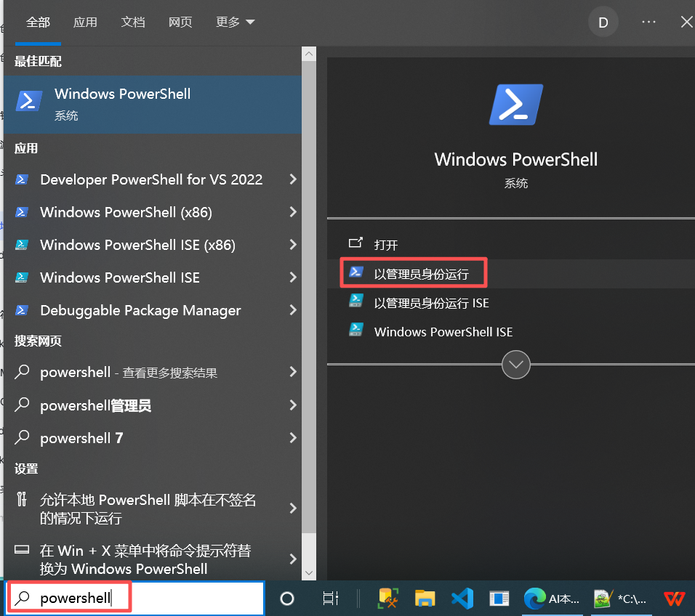
Task: Expand Windows PowerShell ISE (x86) arrow
Action: pyautogui.click(x=293, y=245)
